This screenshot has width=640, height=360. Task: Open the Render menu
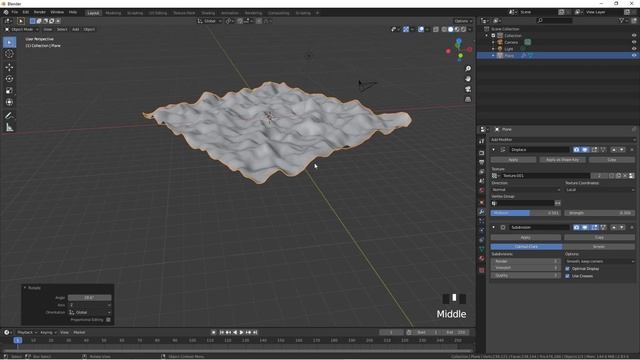(40, 13)
